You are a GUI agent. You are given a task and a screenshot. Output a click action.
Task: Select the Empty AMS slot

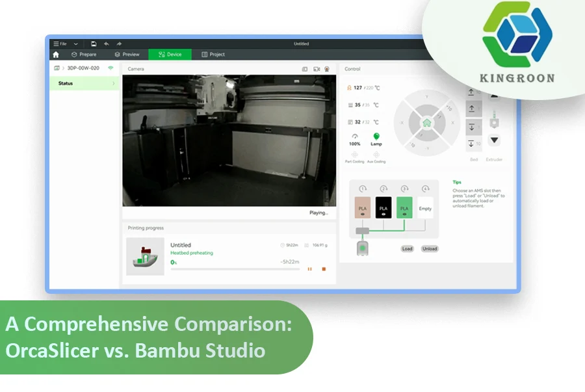[425, 208]
